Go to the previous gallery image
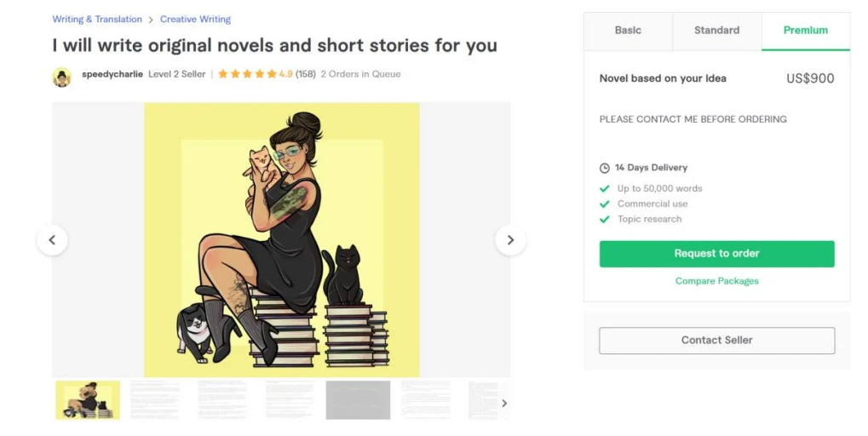This screenshot has height=436, width=868. pyautogui.click(x=52, y=240)
